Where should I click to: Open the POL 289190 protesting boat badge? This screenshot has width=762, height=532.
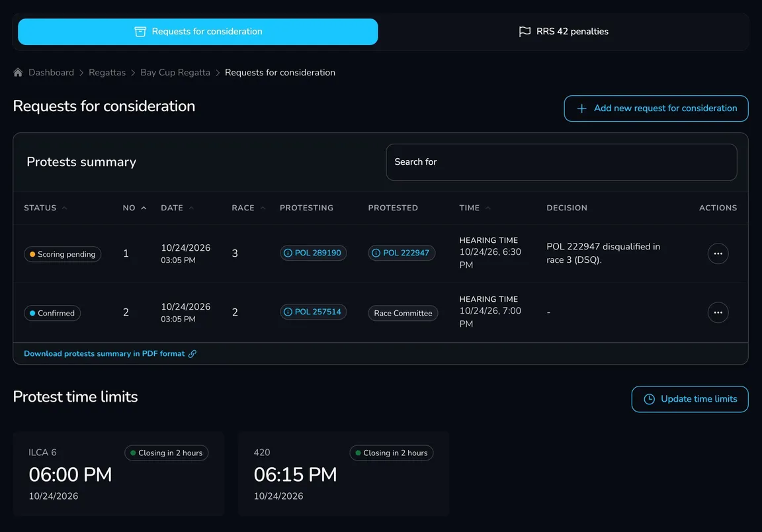coord(313,253)
